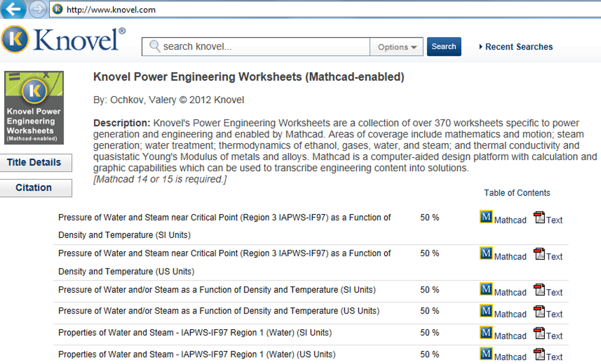Click the Knovel Power Engineering Worksheets cover thumbnail

[x=34, y=108]
